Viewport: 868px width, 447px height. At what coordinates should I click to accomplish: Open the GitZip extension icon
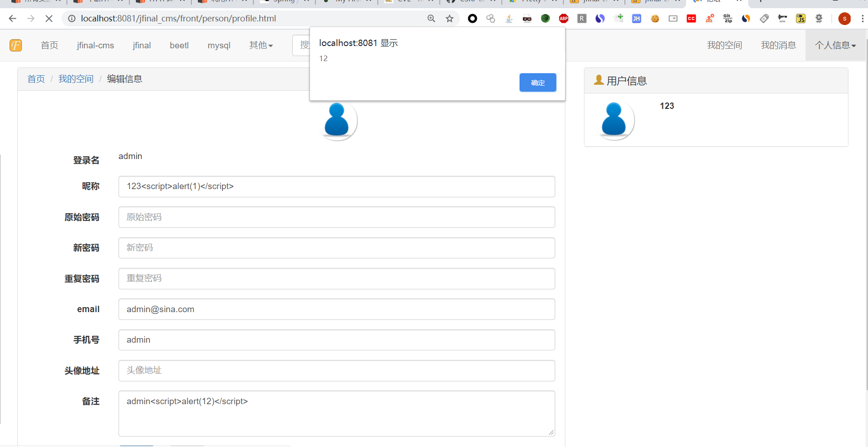pos(728,19)
